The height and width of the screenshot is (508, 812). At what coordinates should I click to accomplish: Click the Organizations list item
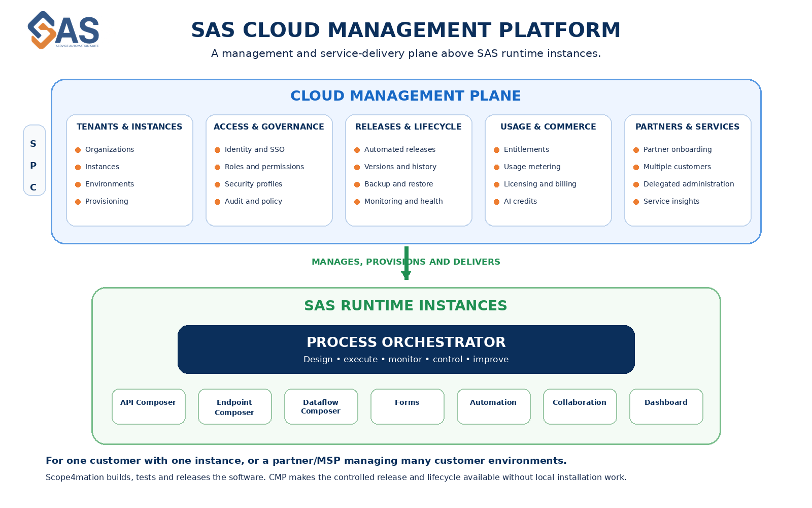point(105,149)
